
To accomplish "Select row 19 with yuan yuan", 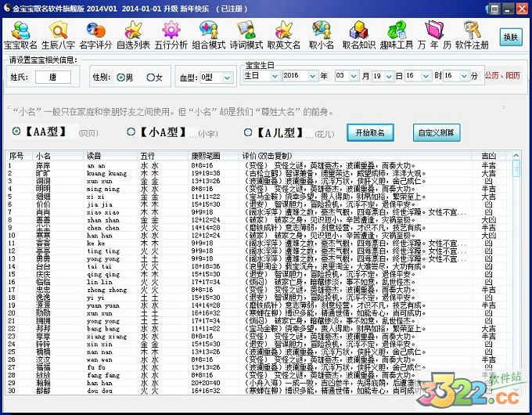I will point(260,305).
